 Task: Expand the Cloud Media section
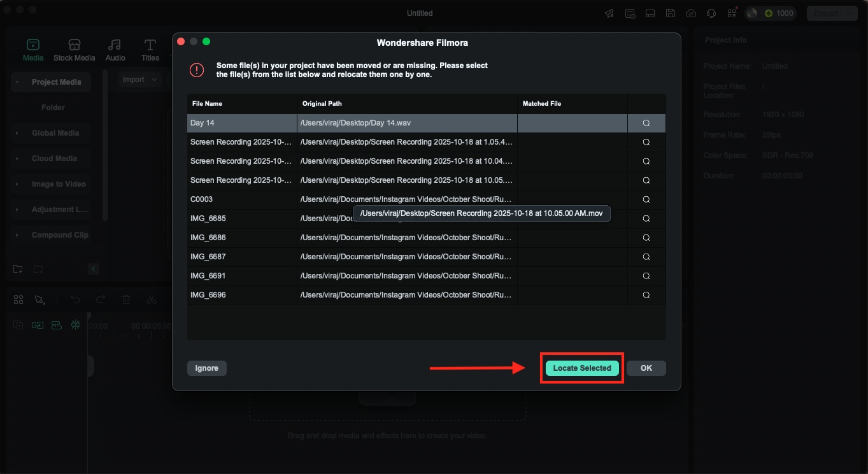pos(17,159)
